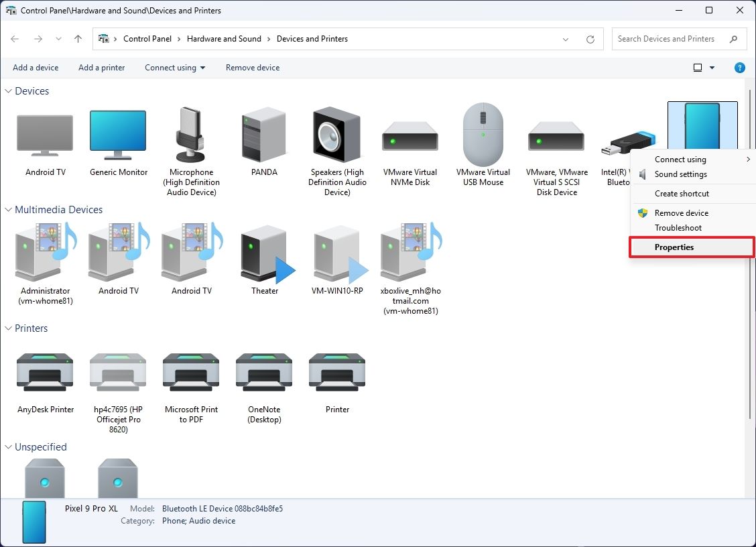Viewport: 756px width, 547px height.
Task: Open the address bar dropdown arrow
Action: click(x=565, y=39)
